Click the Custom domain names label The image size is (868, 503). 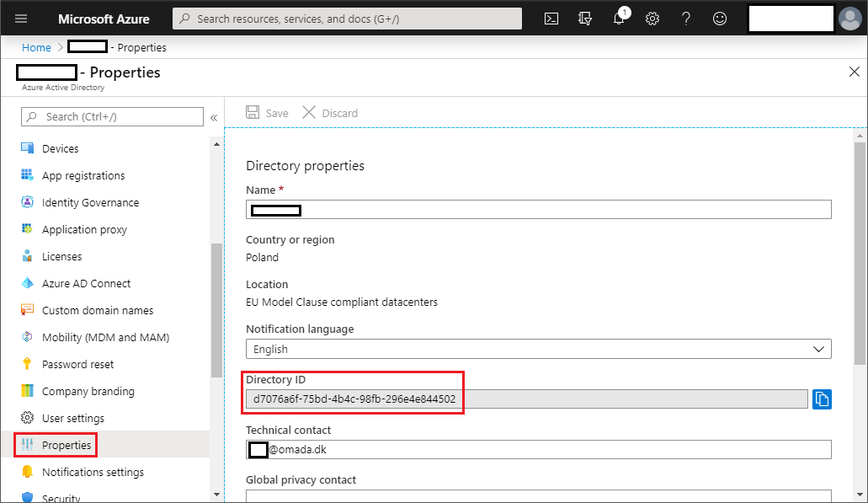(x=98, y=310)
